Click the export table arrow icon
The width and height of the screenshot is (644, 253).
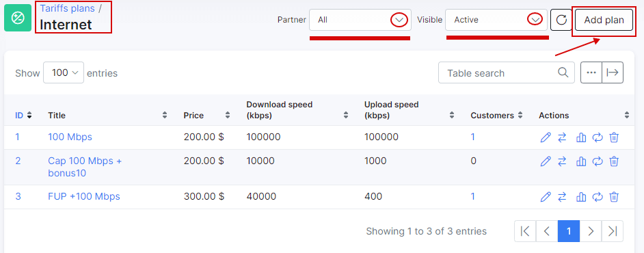click(613, 72)
